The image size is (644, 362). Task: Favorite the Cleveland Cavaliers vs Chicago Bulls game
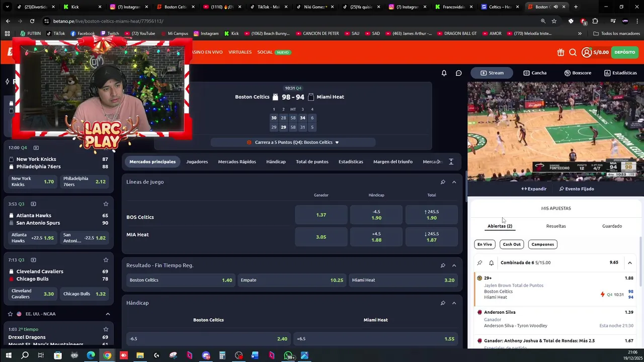click(106, 260)
